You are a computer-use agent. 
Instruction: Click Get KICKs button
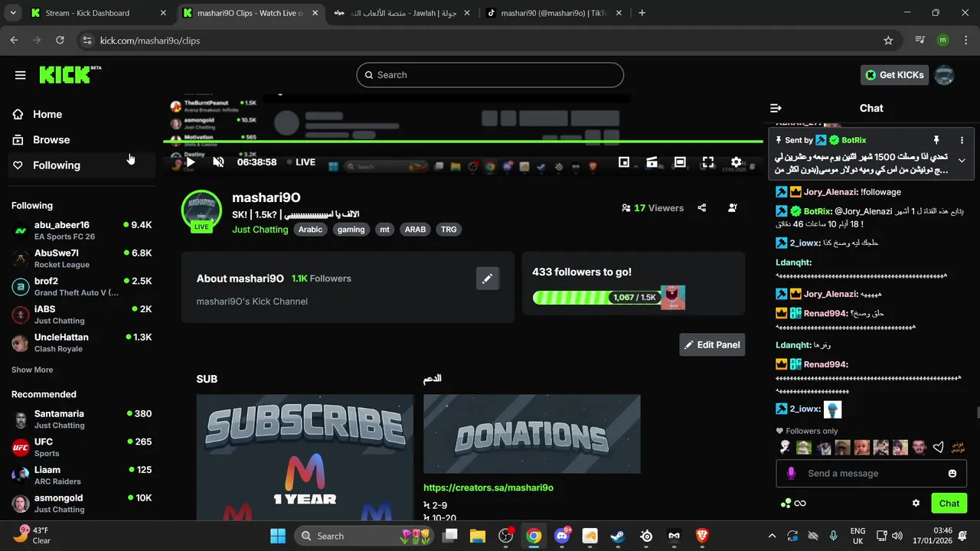point(894,75)
